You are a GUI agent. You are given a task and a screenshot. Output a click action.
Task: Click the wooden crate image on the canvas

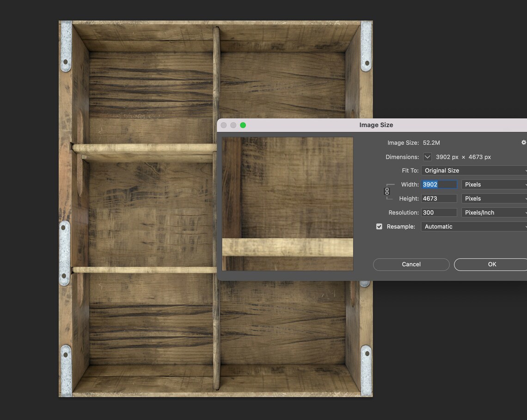pos(138,209)
